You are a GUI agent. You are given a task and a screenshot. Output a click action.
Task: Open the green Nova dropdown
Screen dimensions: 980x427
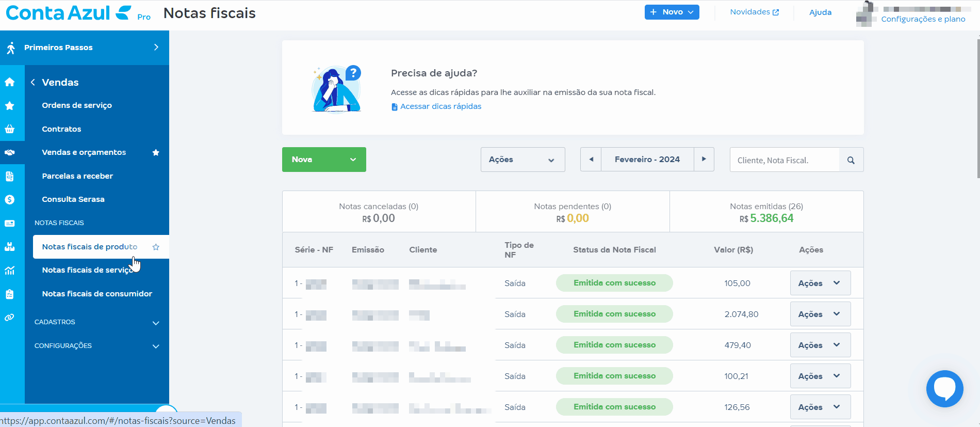pyautogui.click(x=324, y=160)
